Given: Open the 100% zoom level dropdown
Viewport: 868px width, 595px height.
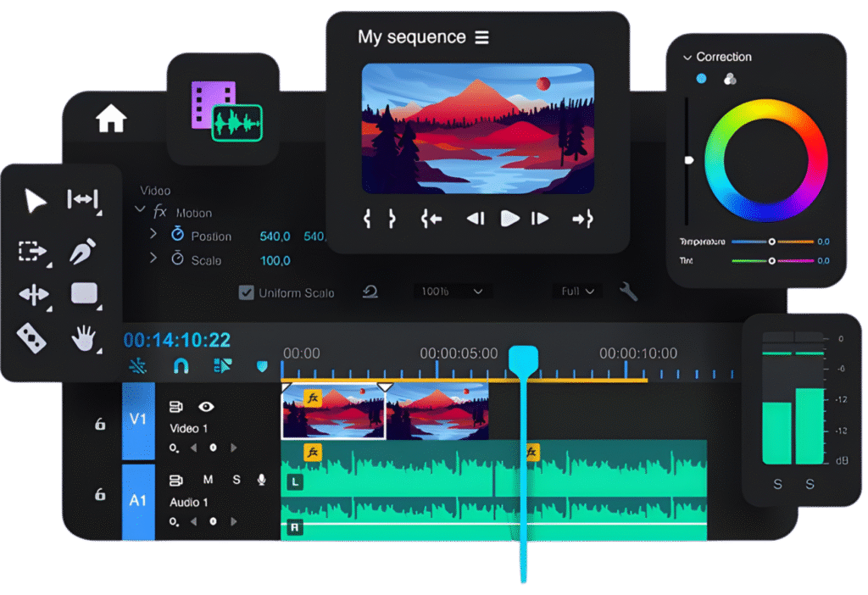Looking at the screenshot, I should point(453,292).
